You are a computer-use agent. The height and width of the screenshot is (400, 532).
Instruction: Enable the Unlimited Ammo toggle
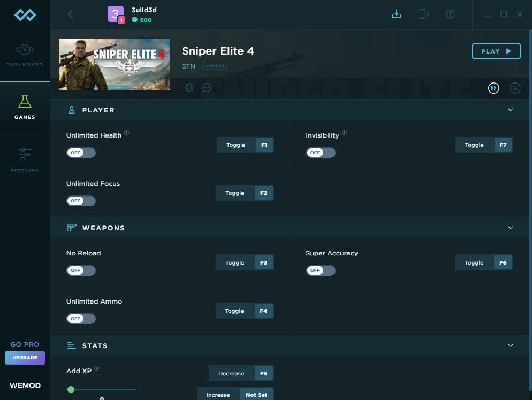(81, 319)
